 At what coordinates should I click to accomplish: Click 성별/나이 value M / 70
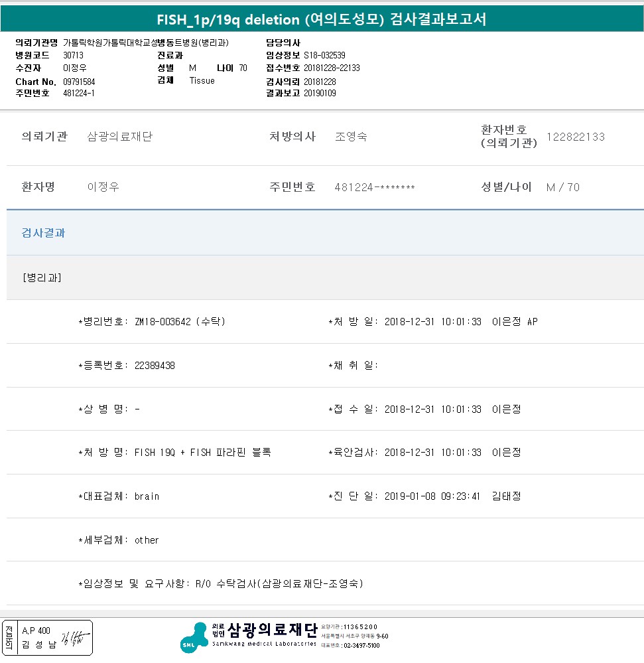(563, 187)
